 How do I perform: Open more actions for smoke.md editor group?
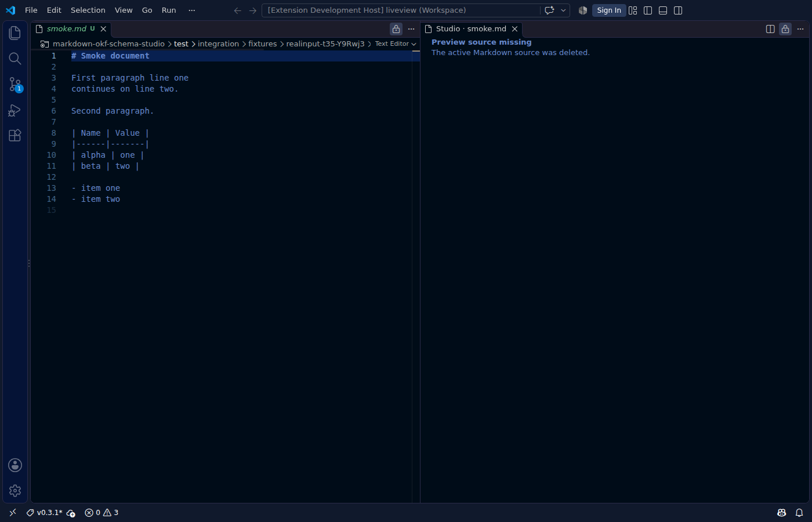411,29
